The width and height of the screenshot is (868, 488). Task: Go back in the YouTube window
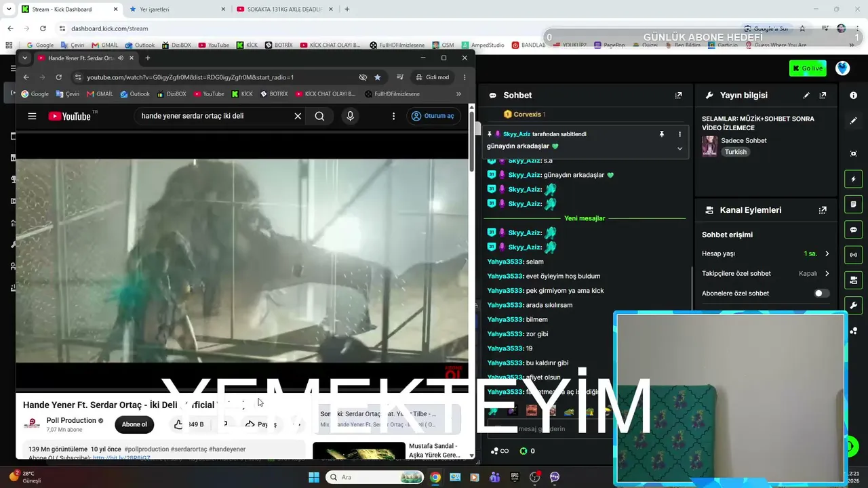tap(26, 77)
